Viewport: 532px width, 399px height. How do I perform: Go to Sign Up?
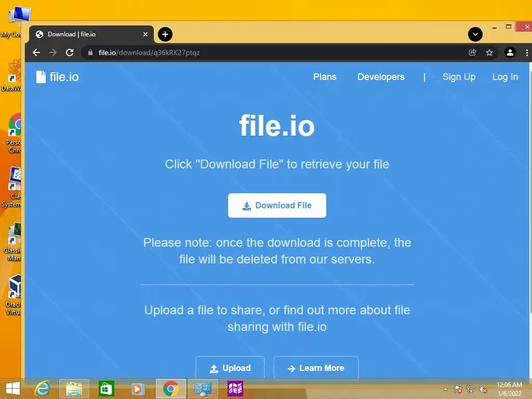(459, 77)
